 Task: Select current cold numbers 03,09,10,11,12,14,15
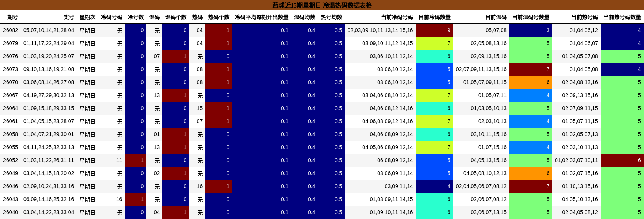coord(387,43)
